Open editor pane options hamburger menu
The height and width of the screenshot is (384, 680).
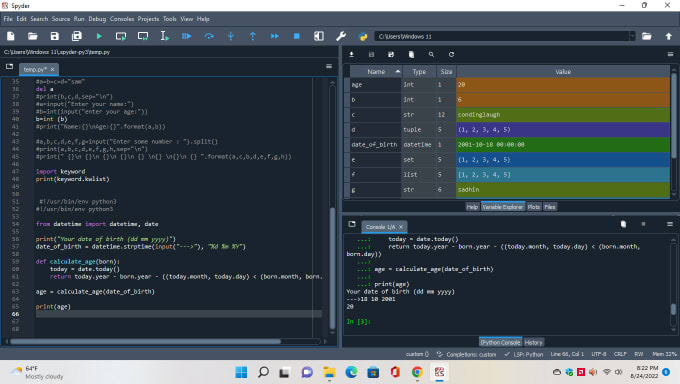[x=329, y=66]
